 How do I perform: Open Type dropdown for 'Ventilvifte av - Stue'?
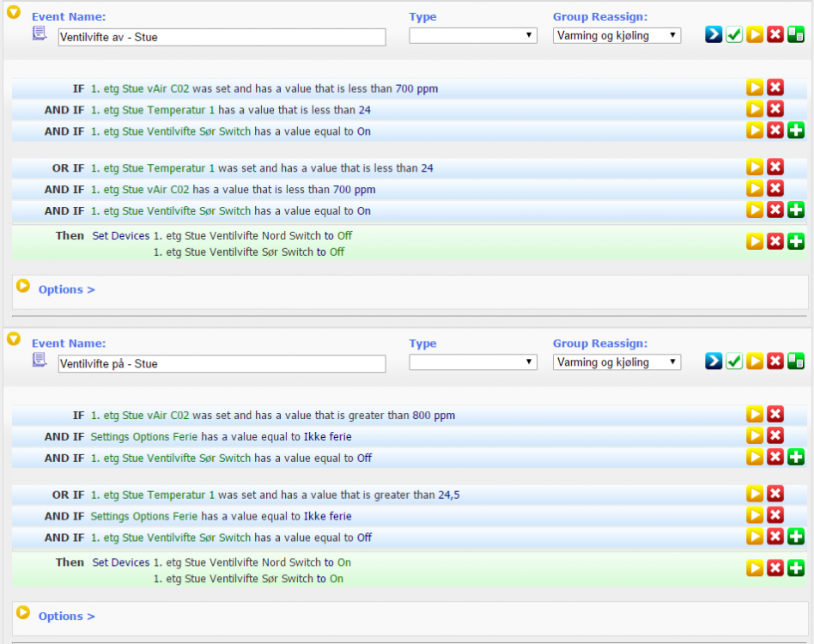click(x=473, y=35)
